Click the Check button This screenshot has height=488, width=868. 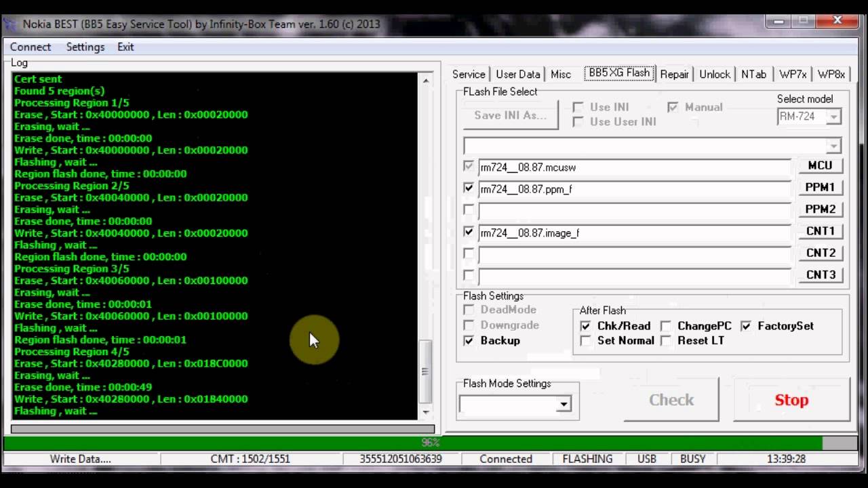tap(671, 400)
